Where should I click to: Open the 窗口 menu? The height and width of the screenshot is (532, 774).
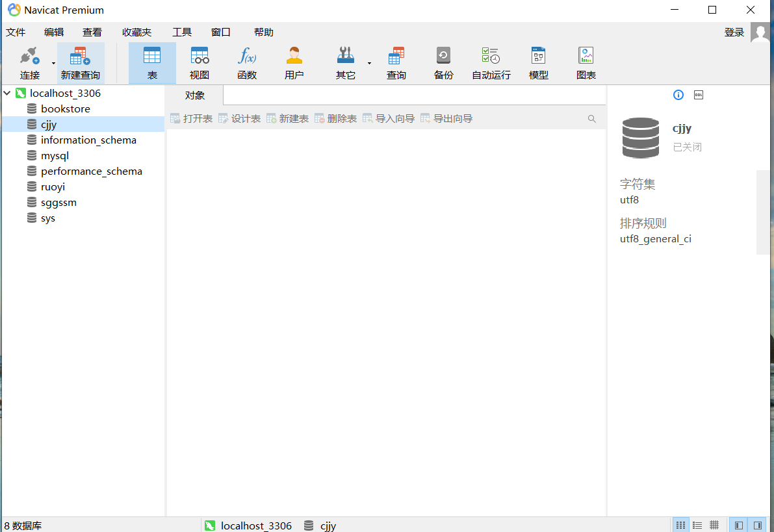pyautogui.click(x=221, y=32)
